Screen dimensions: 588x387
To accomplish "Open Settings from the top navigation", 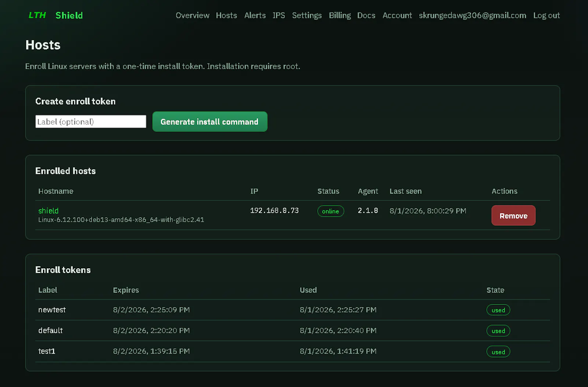I will pyautogui.click(x=307, y=15).
